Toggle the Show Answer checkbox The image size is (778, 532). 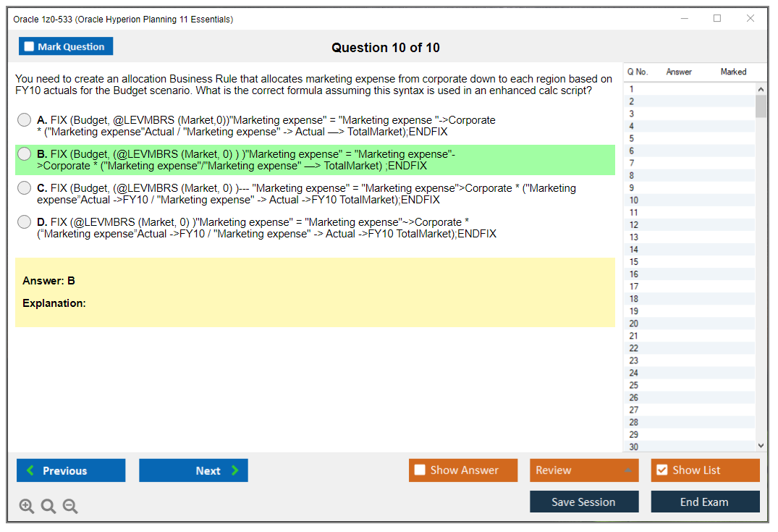coord(420,470)
